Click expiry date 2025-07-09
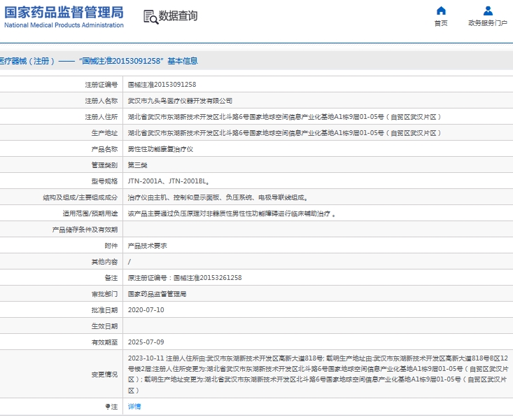This screenshot has height=420, width=513. [x=146, y=342]
